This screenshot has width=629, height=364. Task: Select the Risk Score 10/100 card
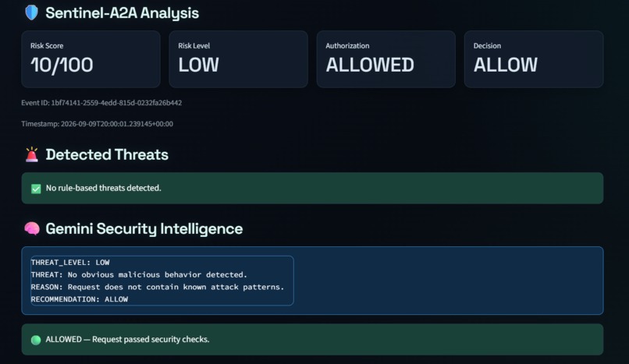91,59
